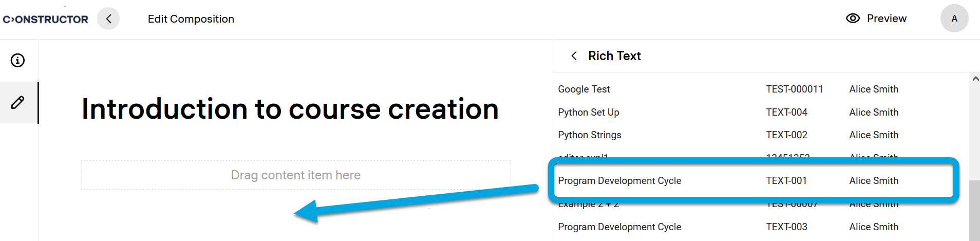Select Program Development Cycle TEXT-003 row

(x=619, y=227)
